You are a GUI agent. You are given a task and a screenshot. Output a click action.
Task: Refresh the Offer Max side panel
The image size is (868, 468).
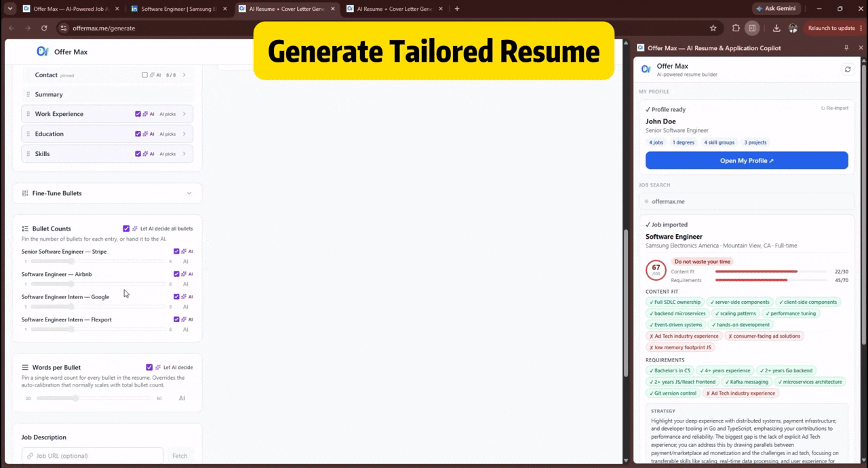point(847,69)
